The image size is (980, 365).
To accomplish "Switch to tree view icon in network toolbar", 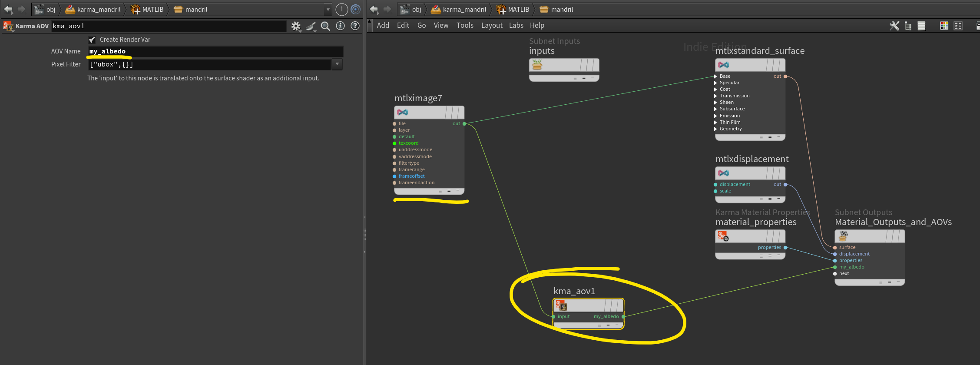I will click(908, 26).
